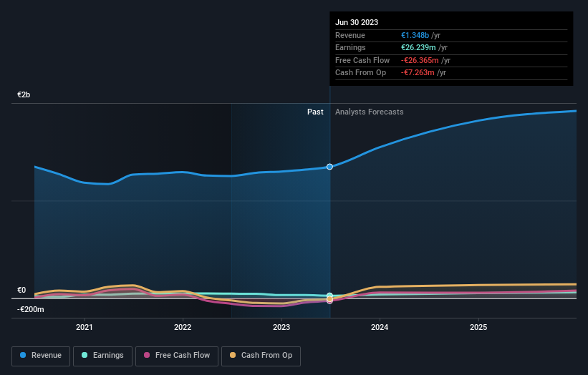Image resolution: width=588 pixels, height=375 pixels.
Task: Click the 2022 x-axis label
Action: coord(183,328)
